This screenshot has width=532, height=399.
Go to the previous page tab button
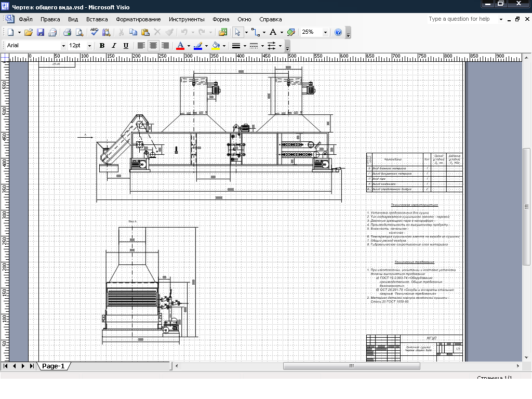click(14, 366)
